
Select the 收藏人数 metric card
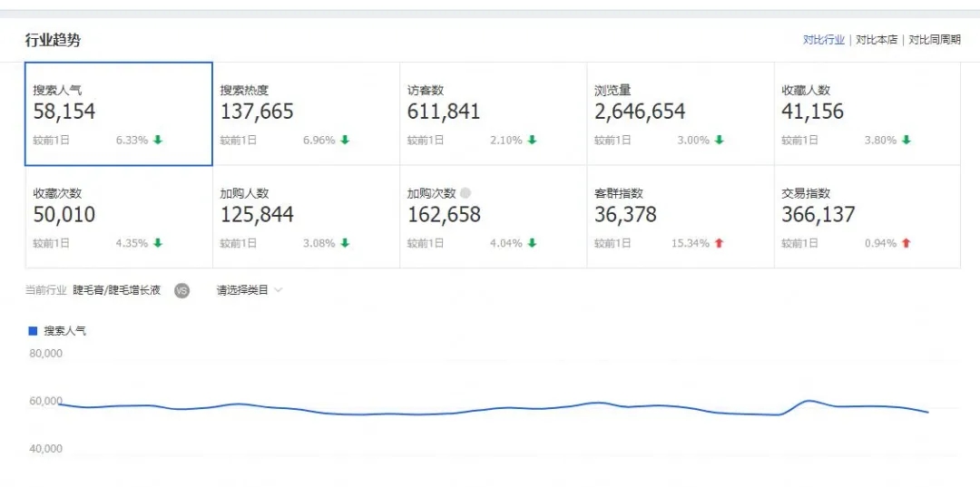[x=867, y=113]
